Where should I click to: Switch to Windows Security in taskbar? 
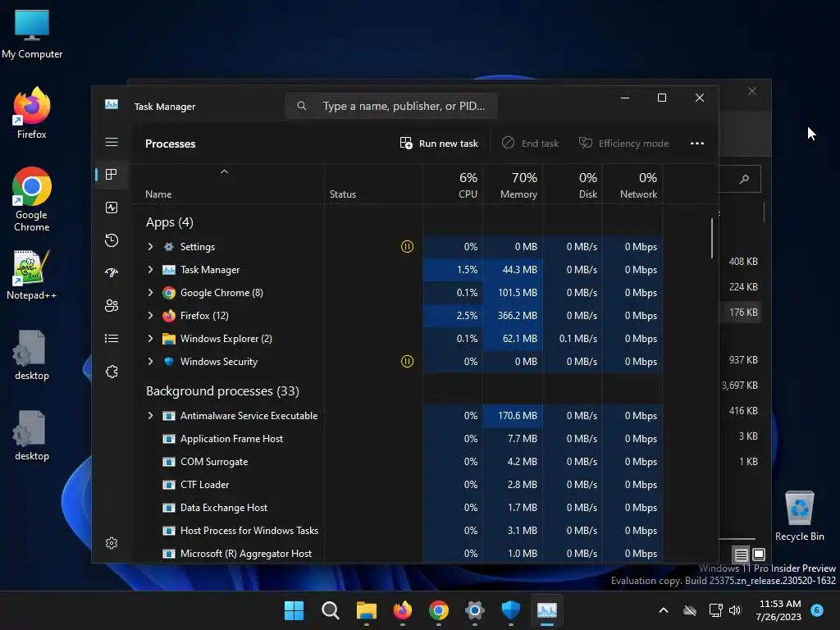[510, 610]
